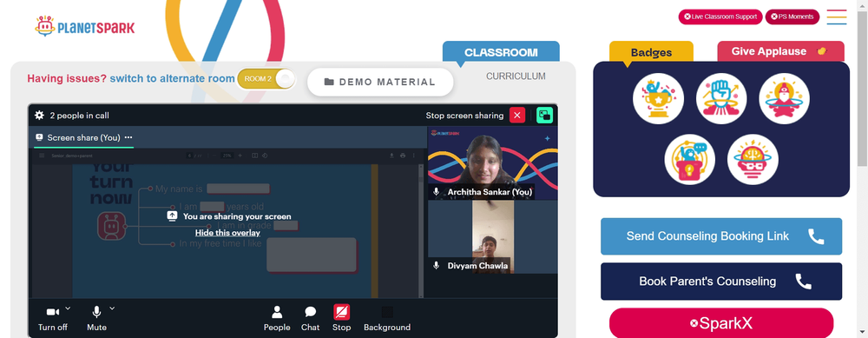Open the Background effects option
868x338 pixels.
click(x=387, y=318)
